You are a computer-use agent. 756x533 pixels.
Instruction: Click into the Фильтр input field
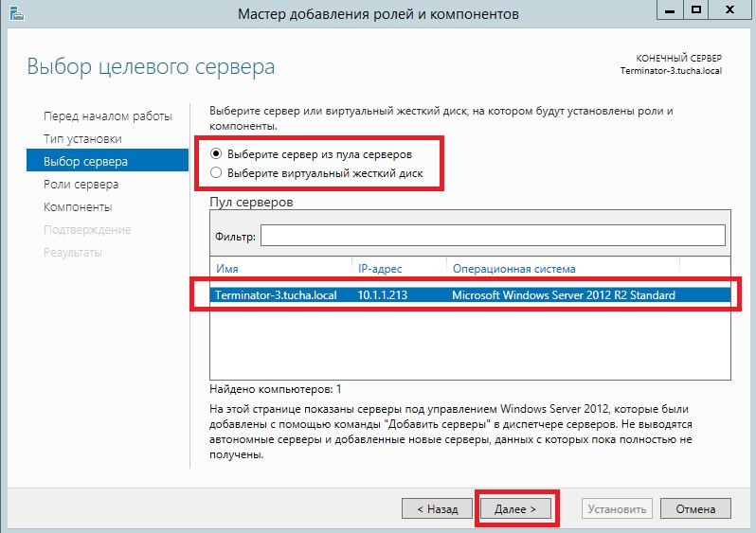click(493, 235)
